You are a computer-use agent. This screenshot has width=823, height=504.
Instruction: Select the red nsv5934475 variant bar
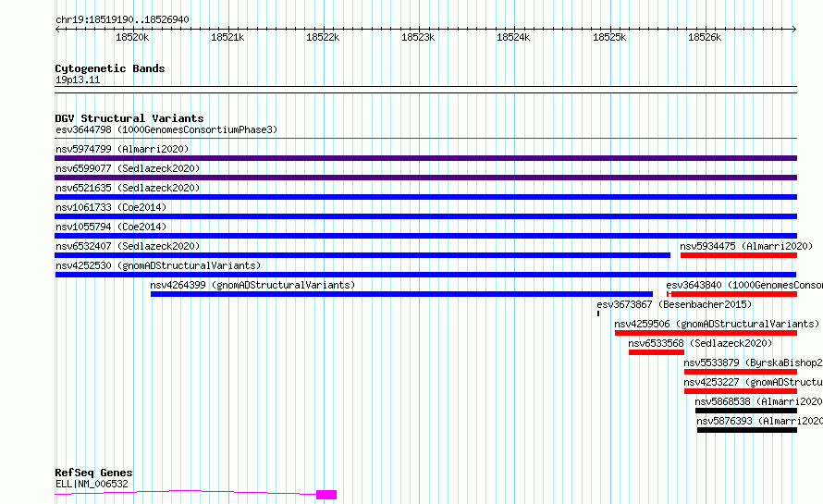pos(739,255)
